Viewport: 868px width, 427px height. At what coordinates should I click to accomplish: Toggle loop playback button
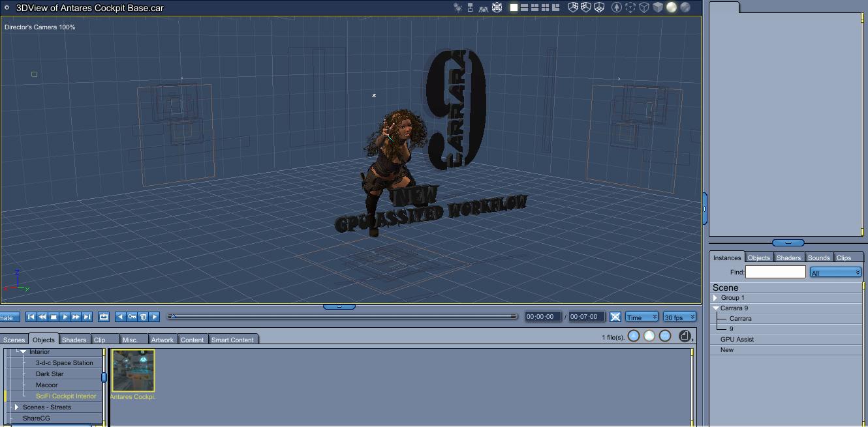click(104, 317)
